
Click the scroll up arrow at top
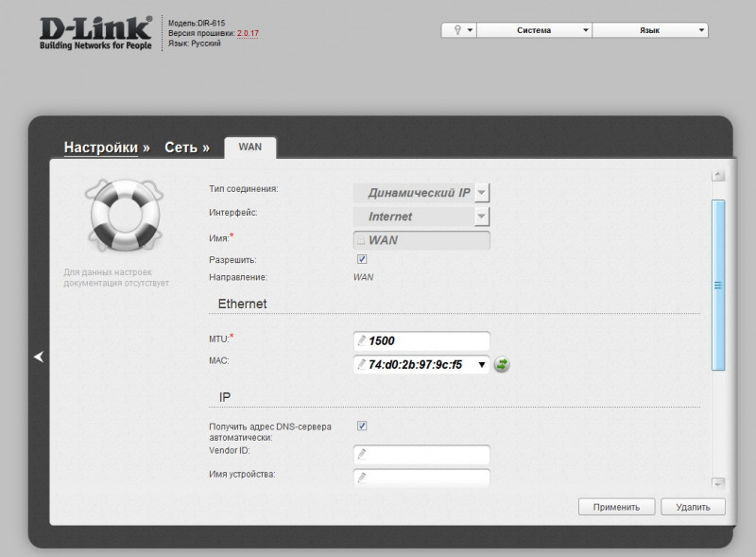718,175
